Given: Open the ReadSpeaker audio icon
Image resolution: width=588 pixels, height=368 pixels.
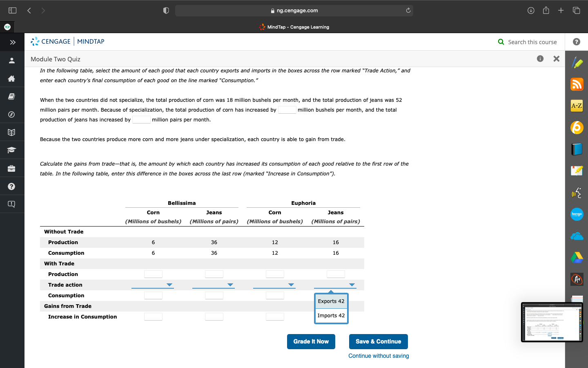Looking at the screenshot, I should pyautogui.click(x=577, y=193).
